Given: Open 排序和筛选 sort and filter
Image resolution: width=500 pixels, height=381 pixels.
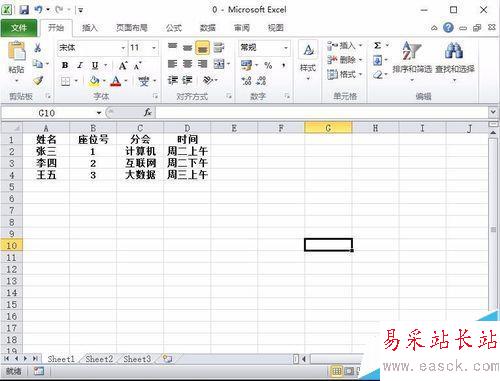Looking at the screenshot, I should [412, 61].
